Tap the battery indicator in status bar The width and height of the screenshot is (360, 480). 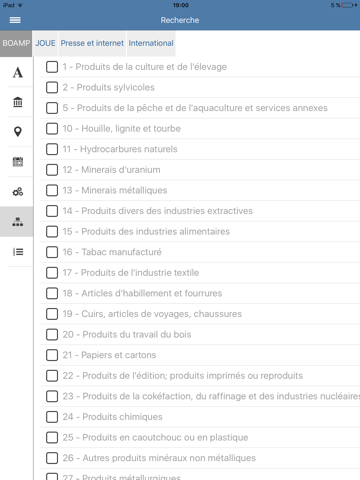click(x=347, y=5)
